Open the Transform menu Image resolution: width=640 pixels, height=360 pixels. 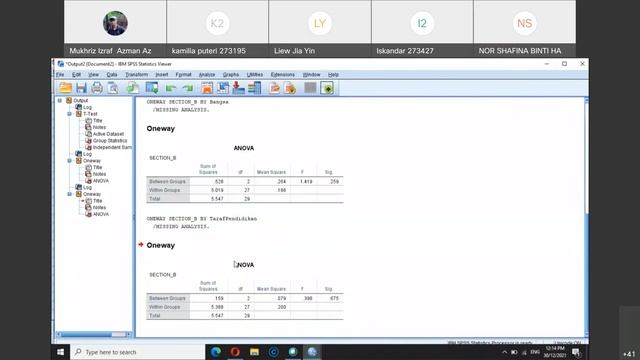[x=136, y=75]
